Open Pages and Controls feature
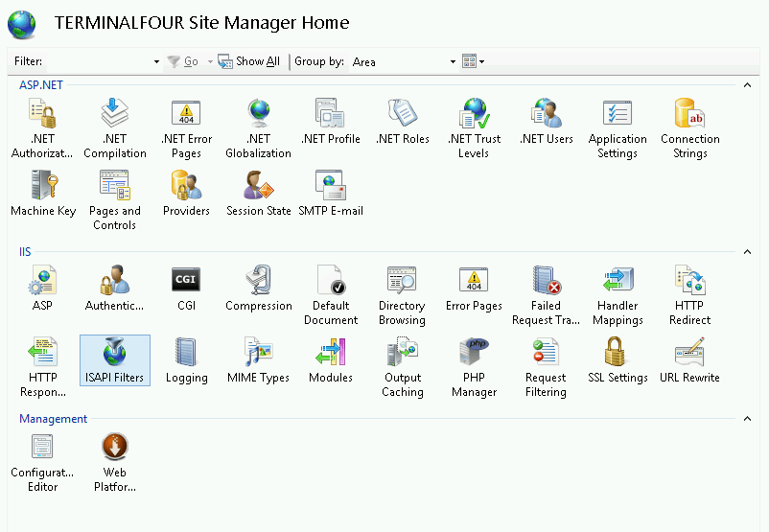The image size is (769, 532). 115,199
